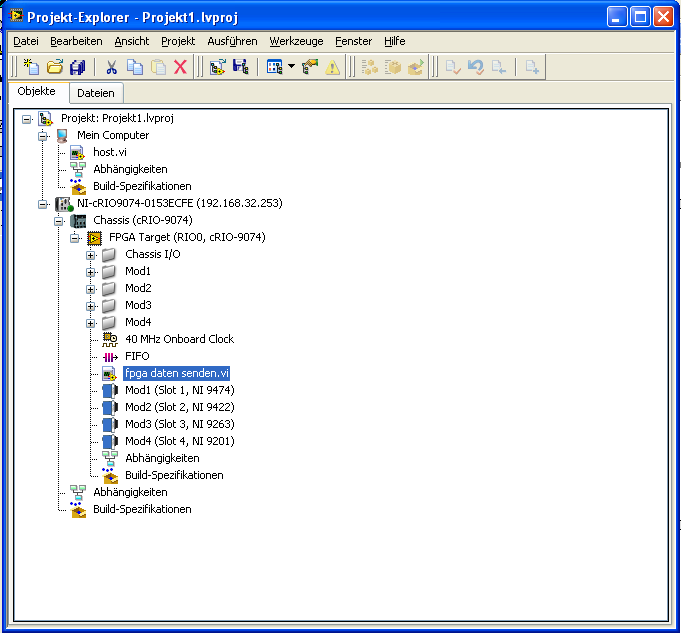The width and height of the screenshot is (681, 633).
Task: Switch to the Dateien tab
Action: (96, 93)
